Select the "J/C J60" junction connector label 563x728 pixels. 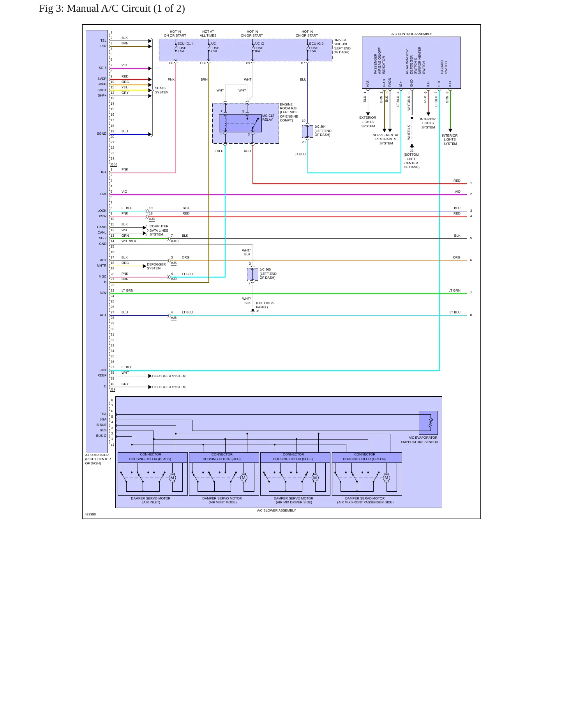(x=265, y=269)
